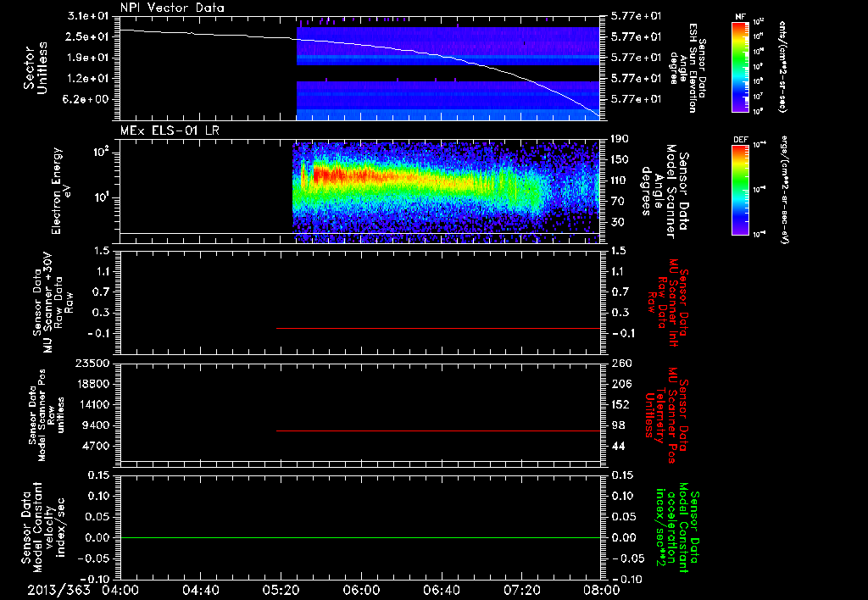Click the "06:00" time axis label
Screen dimensions: 868x600
tap(361, 590)
